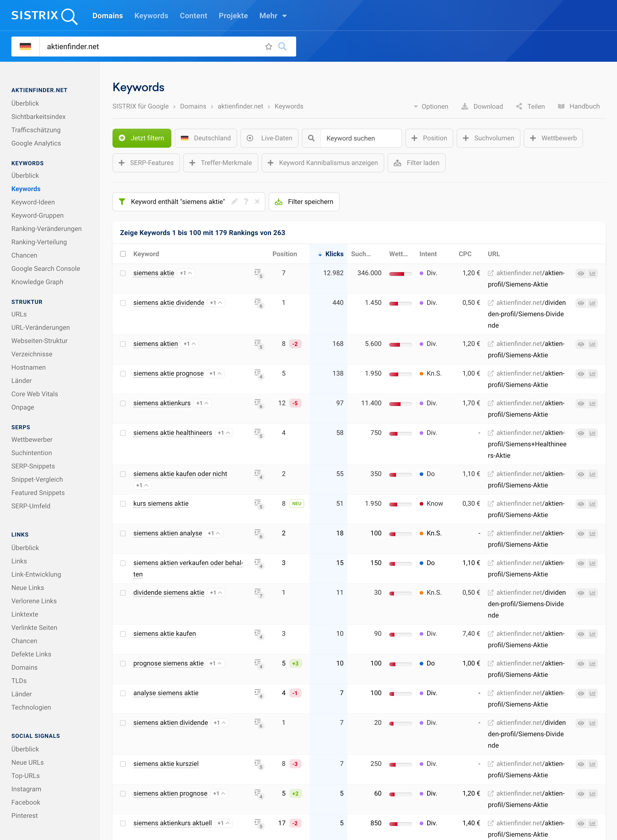
Task: Expand +1 rankings for siemens aktie dividende
Action: tap(216, 303)
